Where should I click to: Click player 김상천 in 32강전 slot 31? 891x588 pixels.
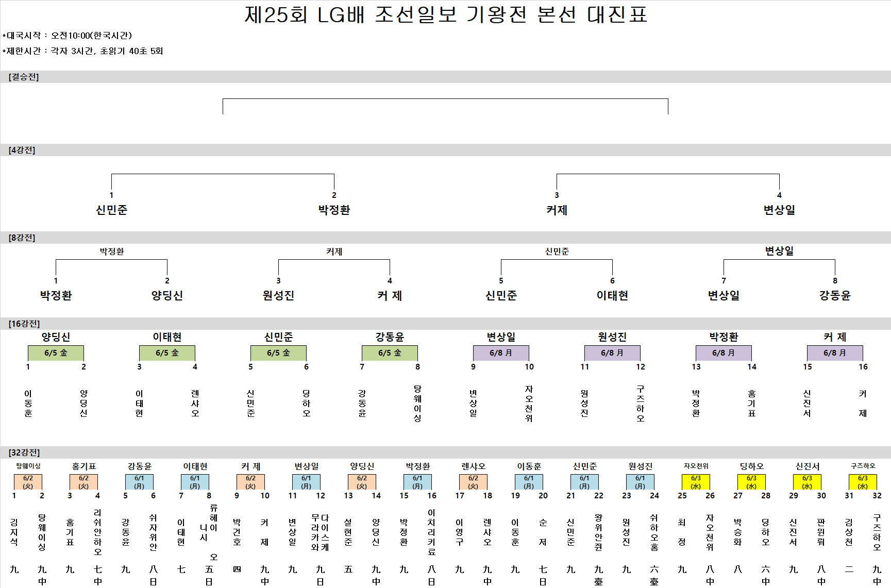[849, 532]
